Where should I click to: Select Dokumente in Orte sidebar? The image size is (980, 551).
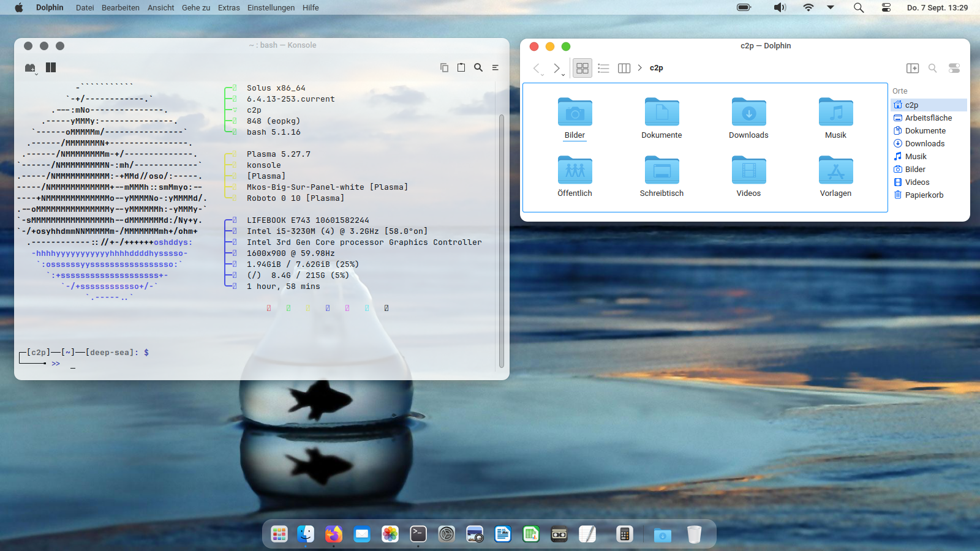coord(929,130)
